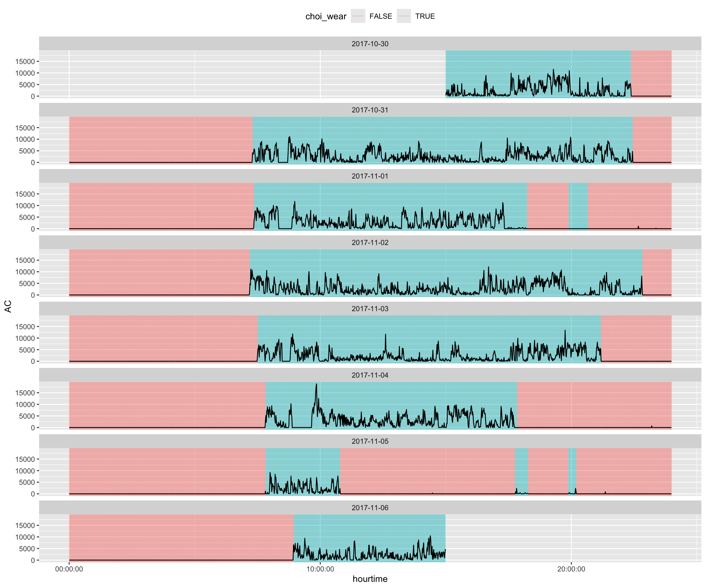Click the TRUE legend text label

425,16
